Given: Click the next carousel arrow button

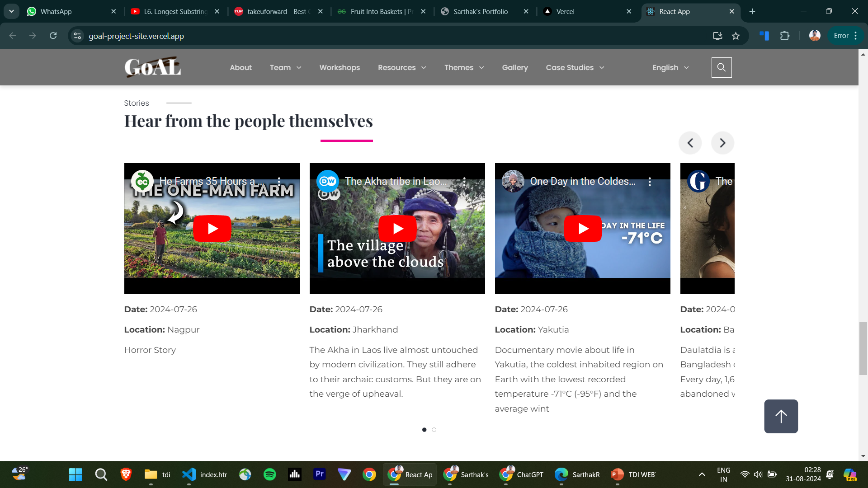Looking at the screenshot, I should point(722,143).
